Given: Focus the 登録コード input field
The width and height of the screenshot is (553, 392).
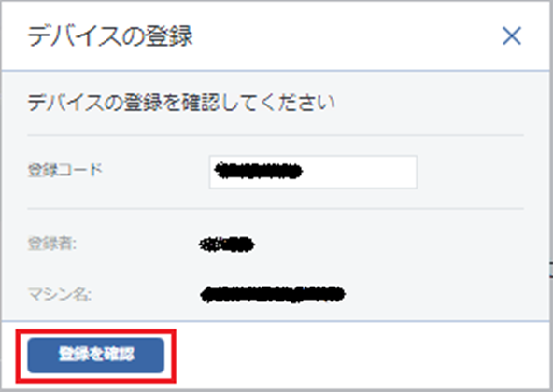Looking at the screenshot, I should pyautogui.click(x=313, y=172).
